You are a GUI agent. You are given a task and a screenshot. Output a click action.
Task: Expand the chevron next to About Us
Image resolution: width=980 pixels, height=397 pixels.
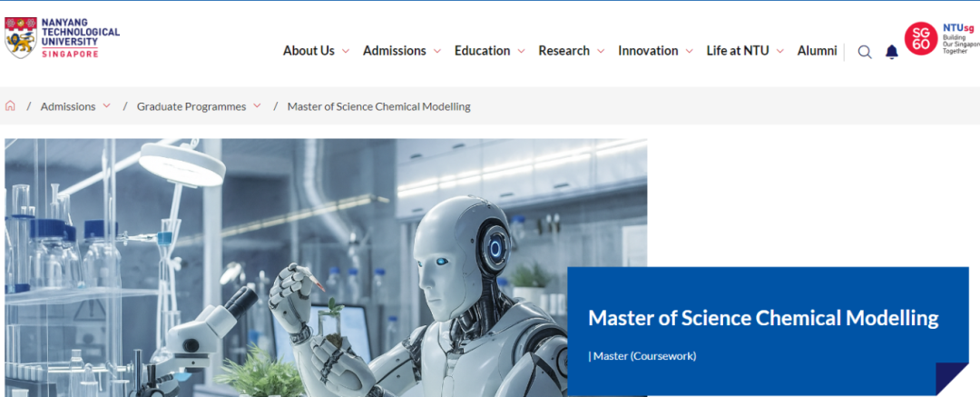point(346,52)
